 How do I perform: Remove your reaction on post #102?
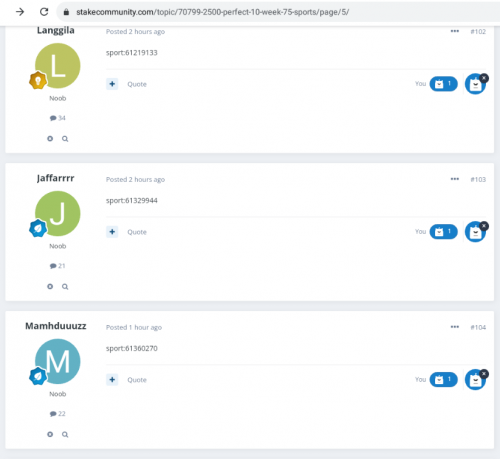click(484, 78)
